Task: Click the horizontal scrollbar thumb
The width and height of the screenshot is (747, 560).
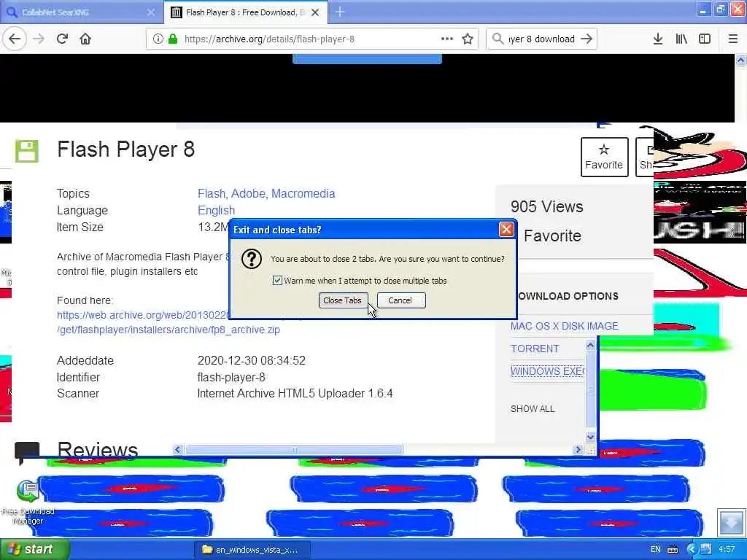Action: tap(294, 449)
